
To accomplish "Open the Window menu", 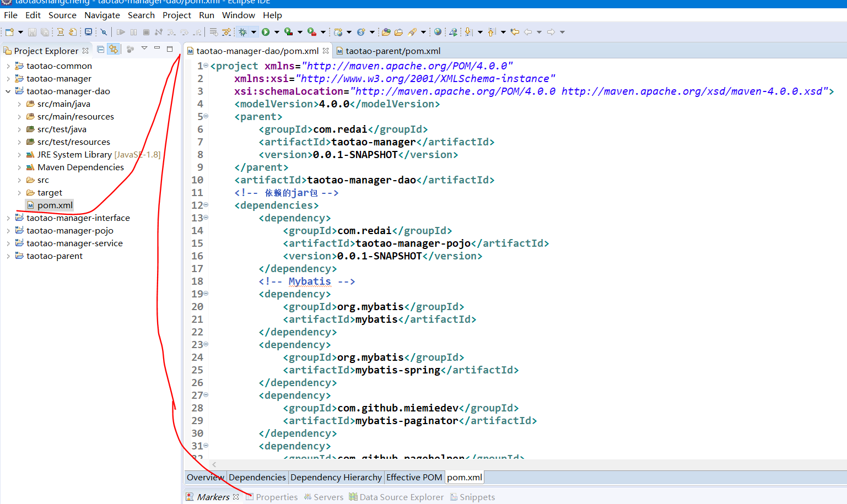I will click(238, 15).
